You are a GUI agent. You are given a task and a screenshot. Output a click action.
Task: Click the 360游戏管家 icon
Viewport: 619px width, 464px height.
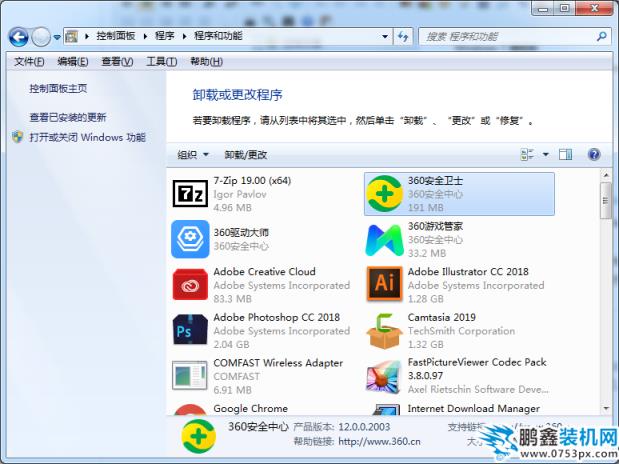384,239
